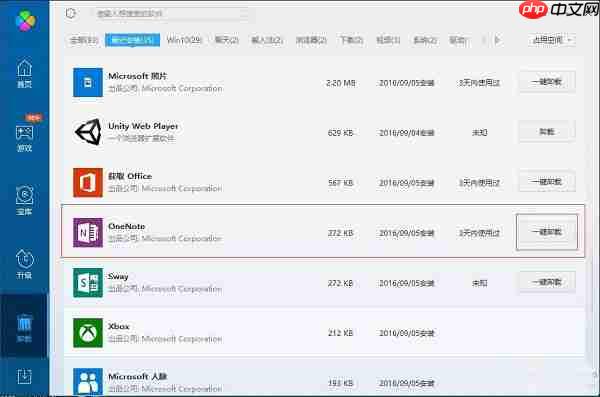Screen dimensions: 600x397
Task: Select the Xbox name text
Action: click(119, 327)
